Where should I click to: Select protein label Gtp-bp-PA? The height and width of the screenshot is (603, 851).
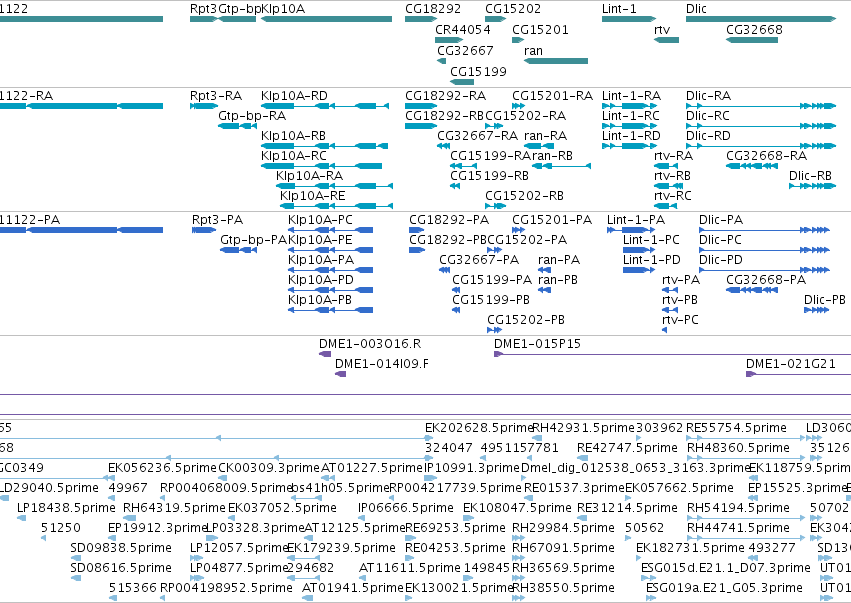[x=253, y=240]
